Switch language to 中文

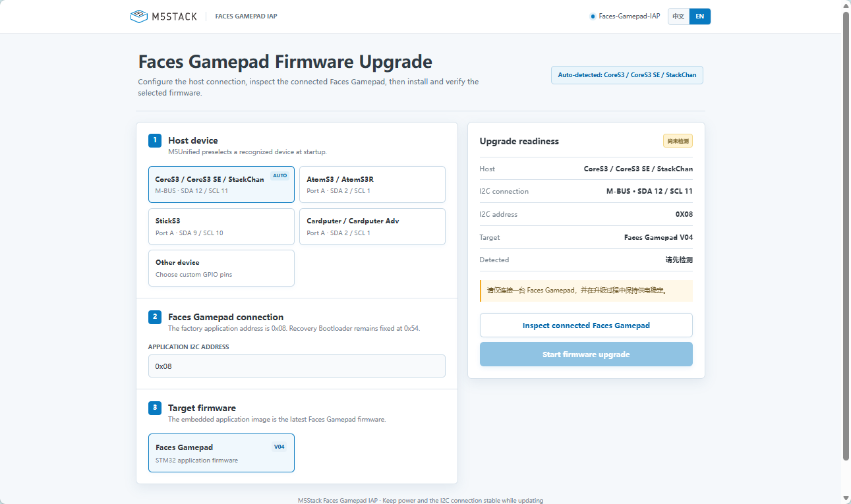tap(678, 16)
